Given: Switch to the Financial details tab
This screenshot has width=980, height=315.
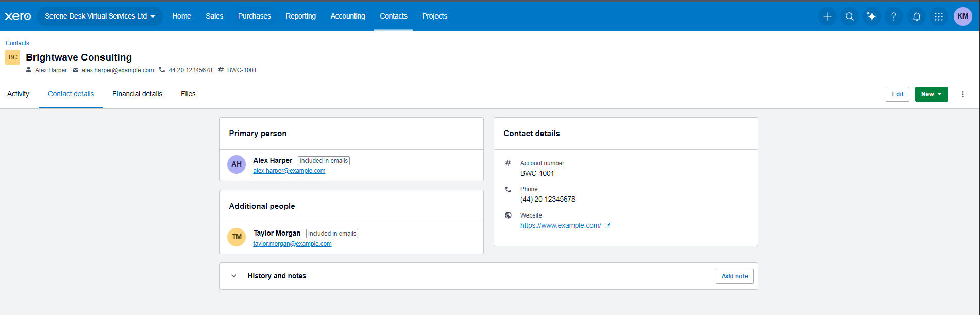Looking at the screenshot, I should (x=137, y=94).
